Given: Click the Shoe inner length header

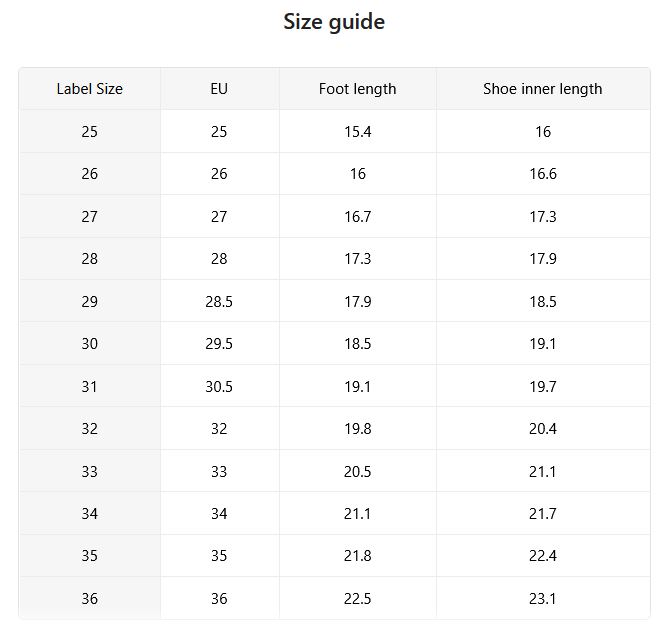Looking at the screenshot, I should [x=543, y=89].
